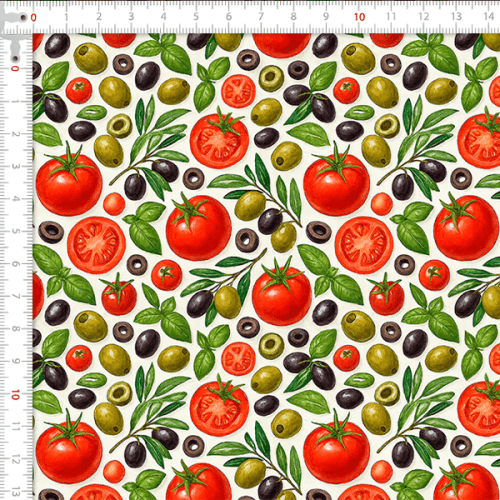Click the number 5 on the vertical ruler
The image size is (500, 500).
[15, 231]
